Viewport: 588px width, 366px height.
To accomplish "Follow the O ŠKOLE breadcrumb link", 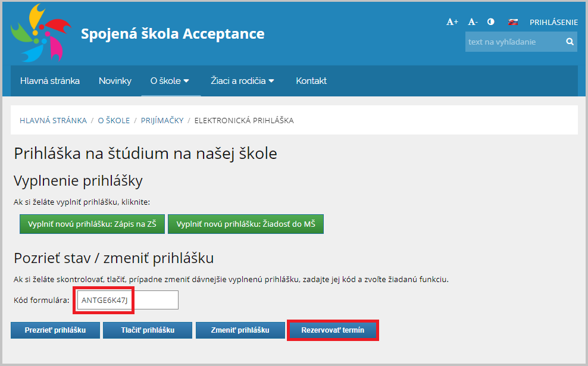I will (x=114, y=120).
